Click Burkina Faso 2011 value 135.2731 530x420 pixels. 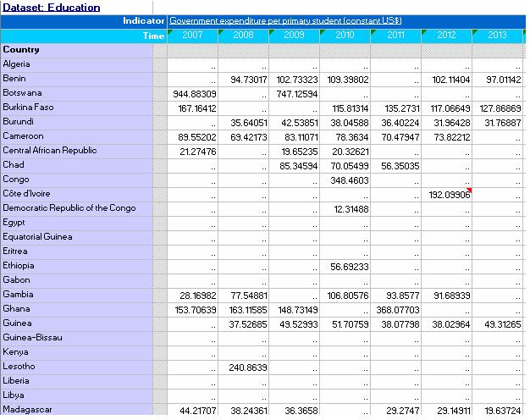tap(402, 108)
